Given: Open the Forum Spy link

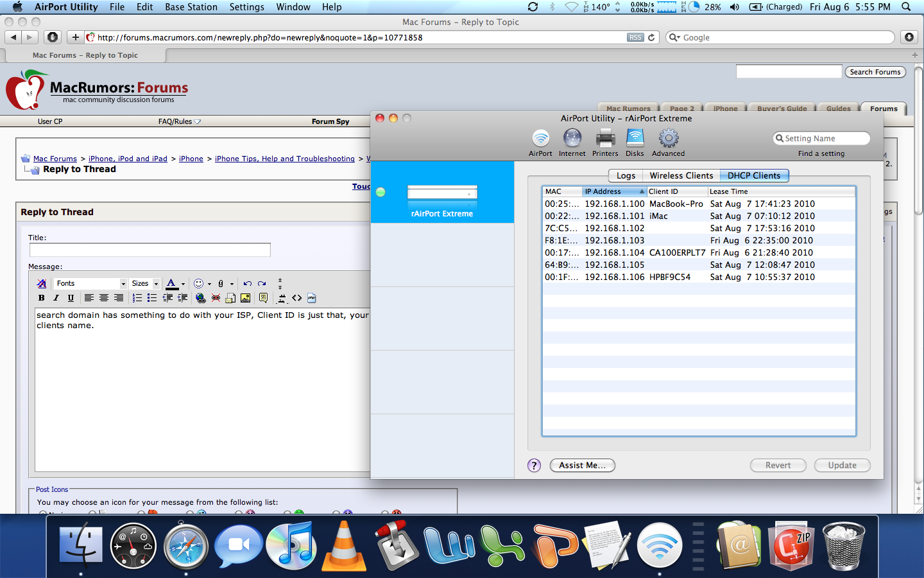Looking at the screenshot, I should click(x=330, y=121).
